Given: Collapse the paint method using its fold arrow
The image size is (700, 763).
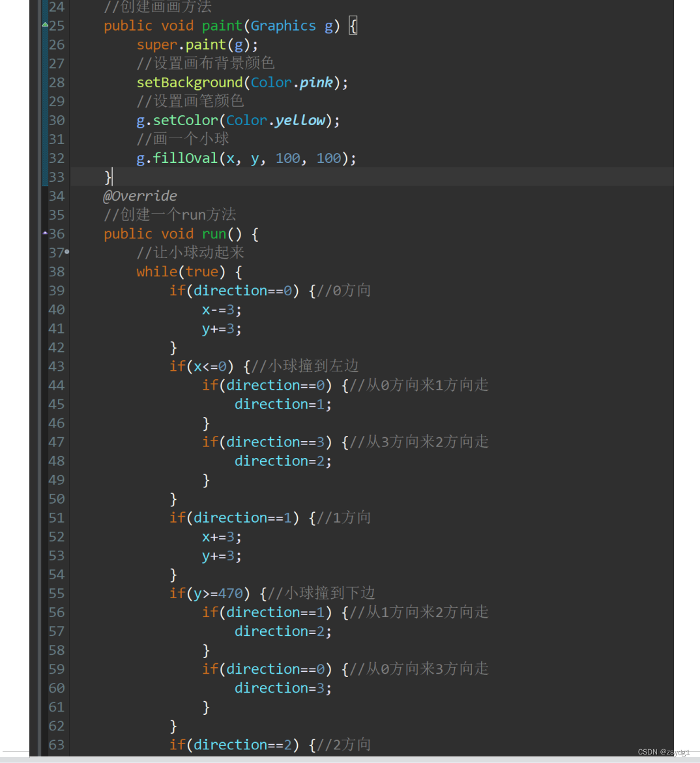Looking at the screenshot, I should tap(44, 25).
